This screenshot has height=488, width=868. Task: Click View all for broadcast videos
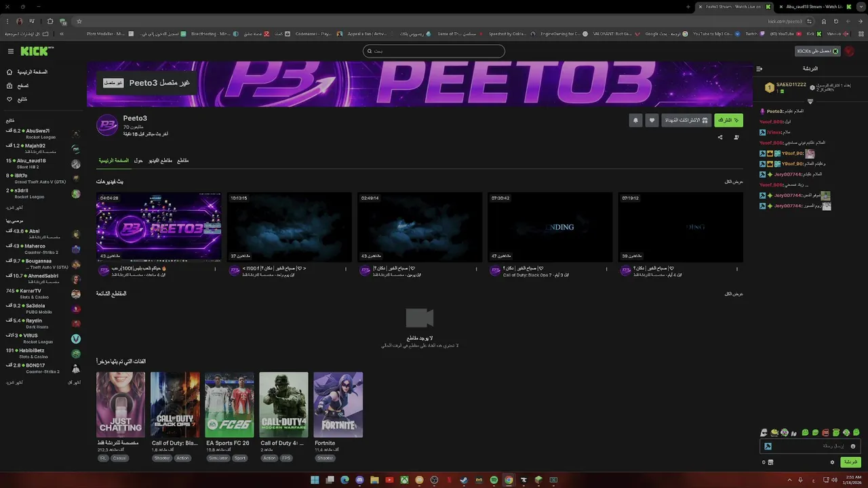click(734, 182)
